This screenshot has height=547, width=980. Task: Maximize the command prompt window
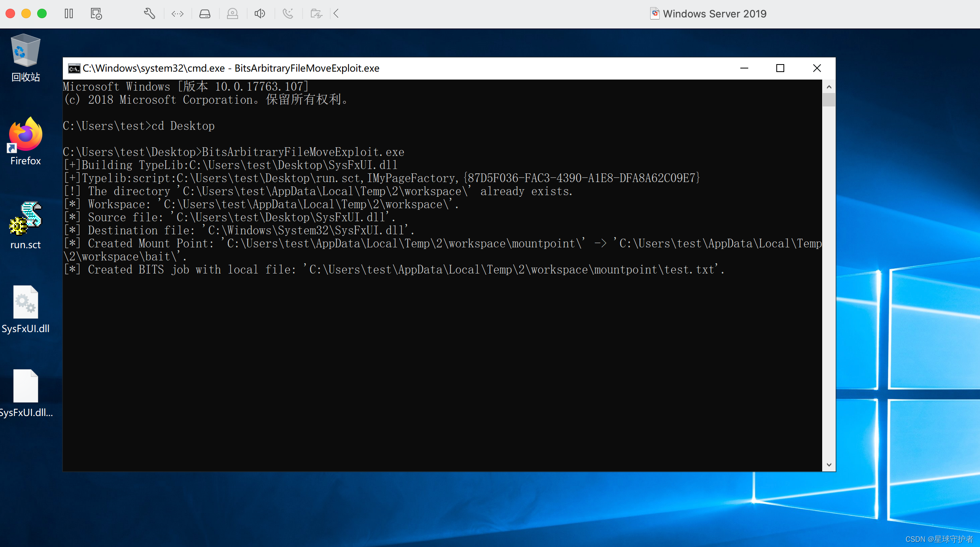pyautogui.click(x=780, y=68)
